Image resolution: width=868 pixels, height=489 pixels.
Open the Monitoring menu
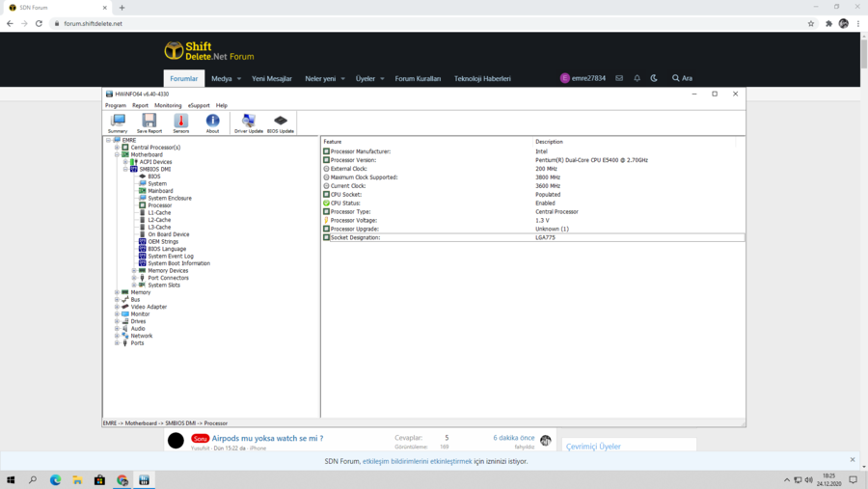168,105
